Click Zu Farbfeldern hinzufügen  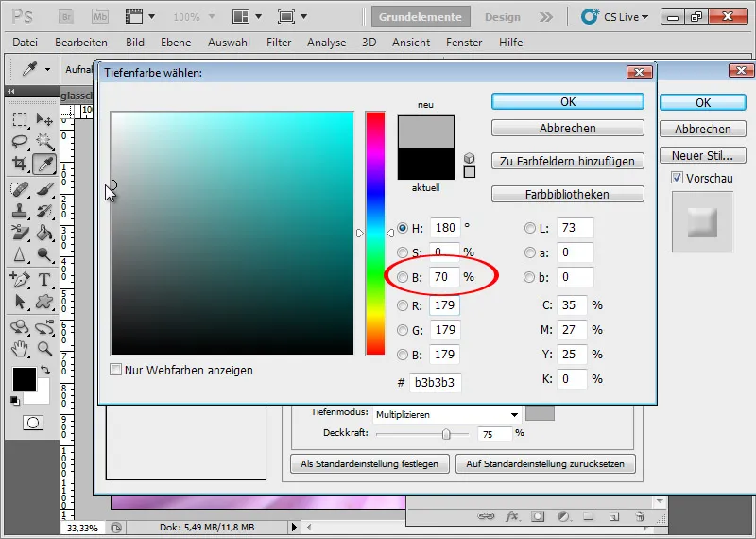pyautogui.click(x=568, y=161)
